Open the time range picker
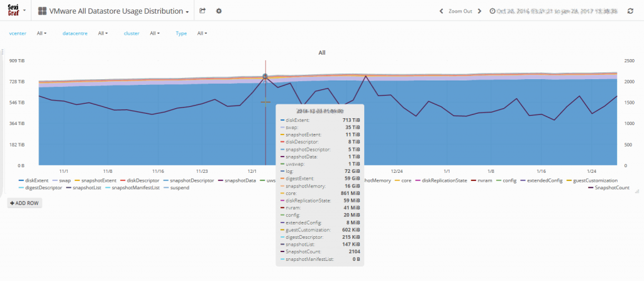This screenshot has width=644, height=281. coord(556,11)
